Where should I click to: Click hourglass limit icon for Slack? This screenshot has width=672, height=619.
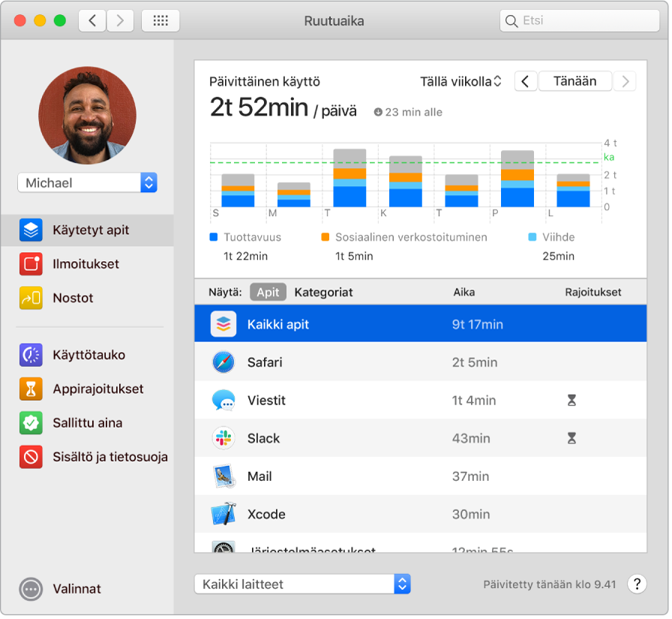[x=571, y=438]
